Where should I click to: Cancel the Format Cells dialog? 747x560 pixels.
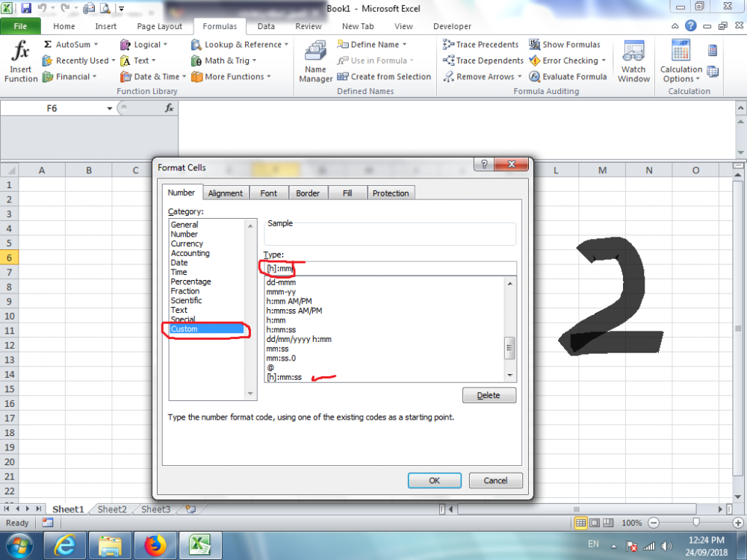(x=495, y=480)
